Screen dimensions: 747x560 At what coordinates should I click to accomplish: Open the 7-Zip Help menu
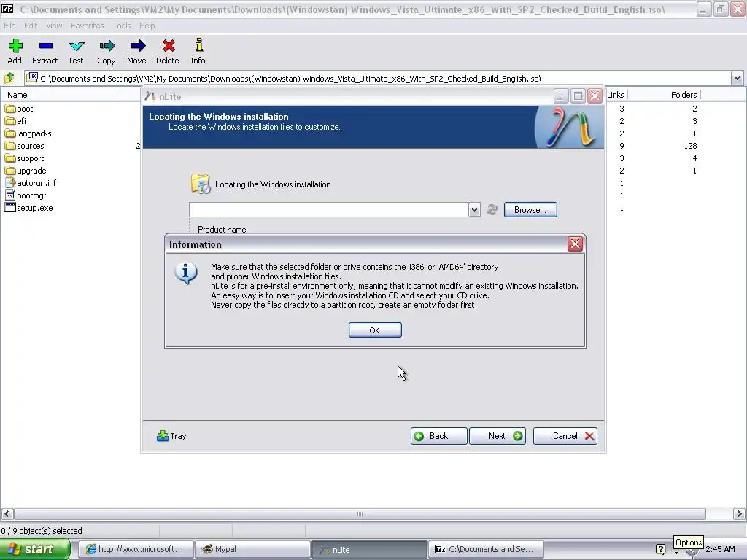(x=147, y=26)
